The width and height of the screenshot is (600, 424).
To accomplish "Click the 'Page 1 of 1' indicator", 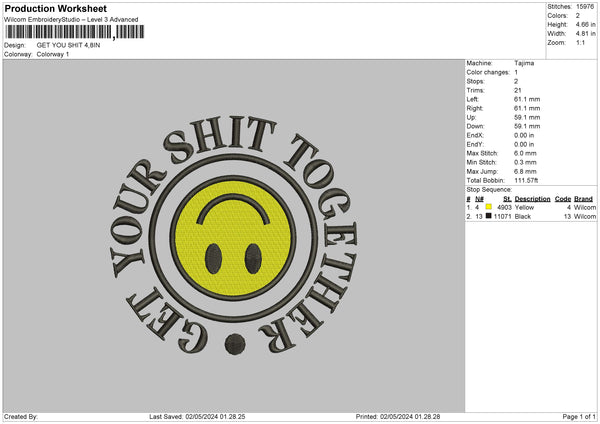I will 579,417.
